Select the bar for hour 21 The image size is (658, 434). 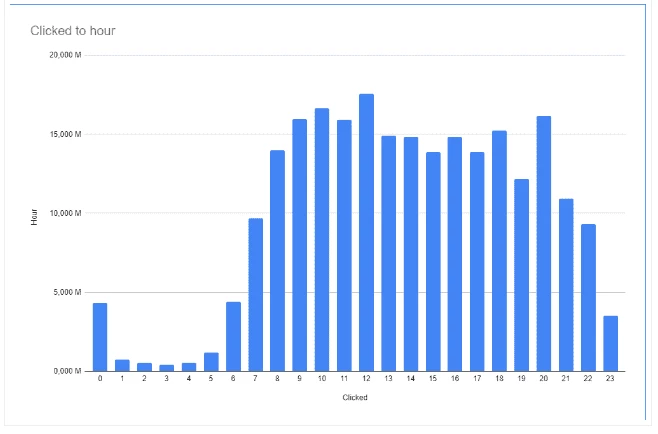point(566,285)
